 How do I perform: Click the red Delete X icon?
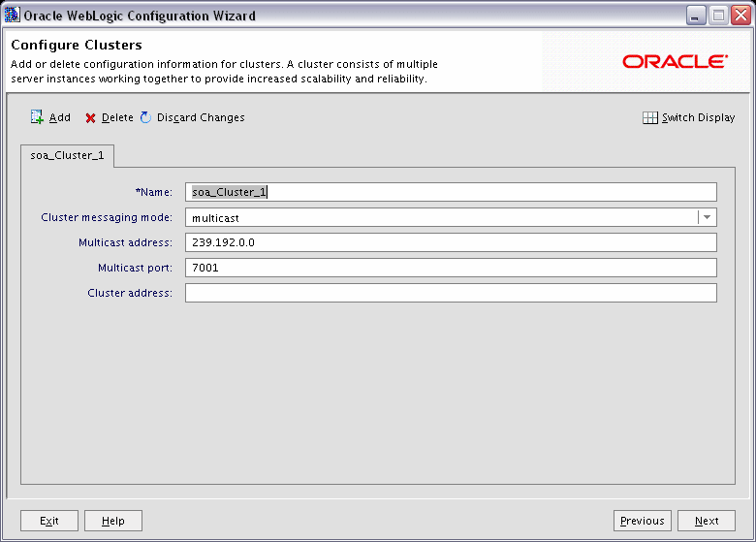click(x=90, y=118)
